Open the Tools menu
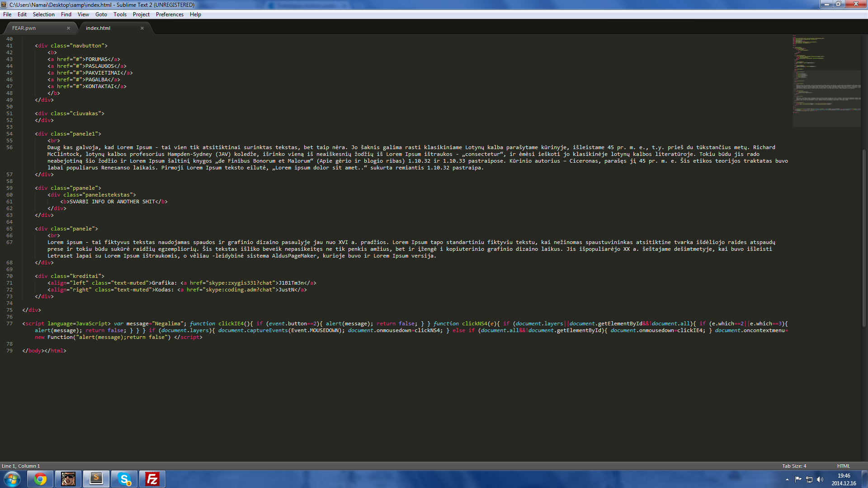The width and height of the screenshot is (868, 488). pyautogui.click(x=120, y=14)
